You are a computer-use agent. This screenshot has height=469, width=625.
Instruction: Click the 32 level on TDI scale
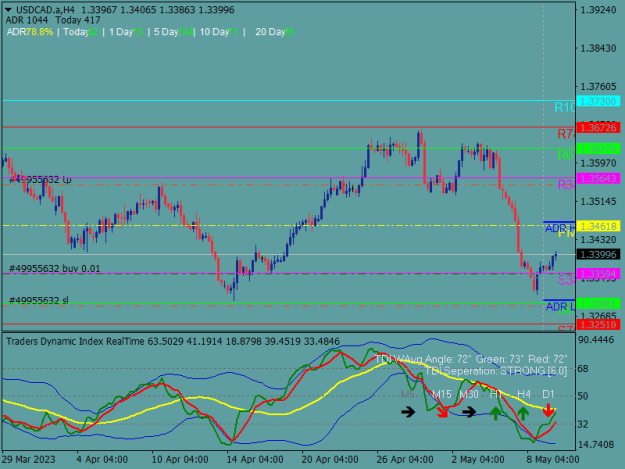click(x=583, y=424)
